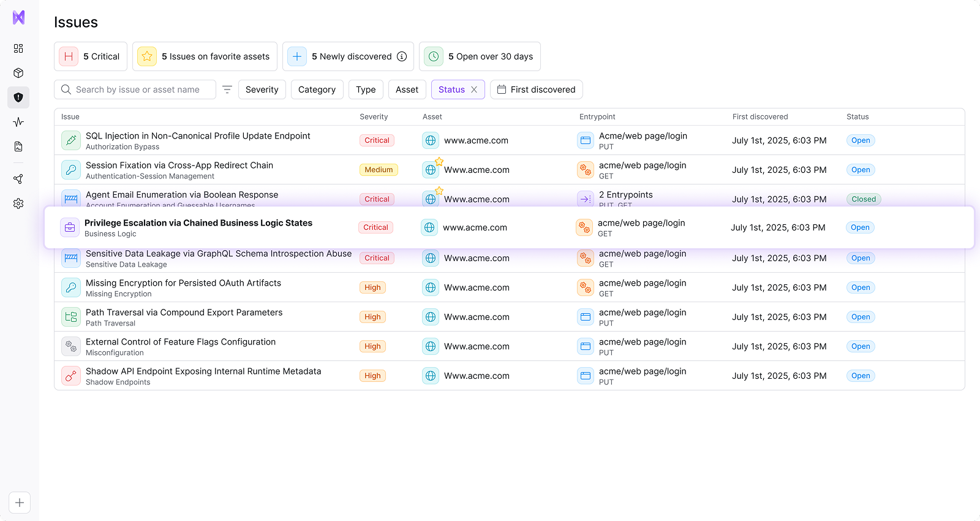
Task: Click the search by issue name field
Action: coord(141,89)
